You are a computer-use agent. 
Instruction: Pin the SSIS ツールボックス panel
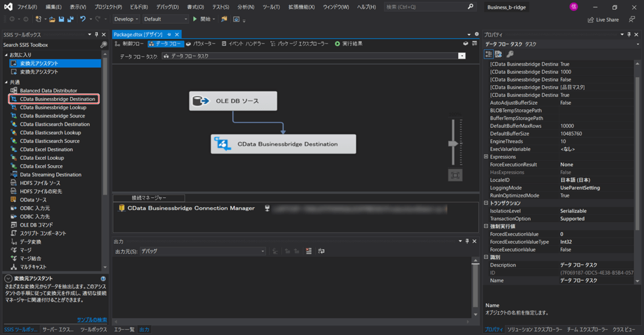(x=97, y=34)
